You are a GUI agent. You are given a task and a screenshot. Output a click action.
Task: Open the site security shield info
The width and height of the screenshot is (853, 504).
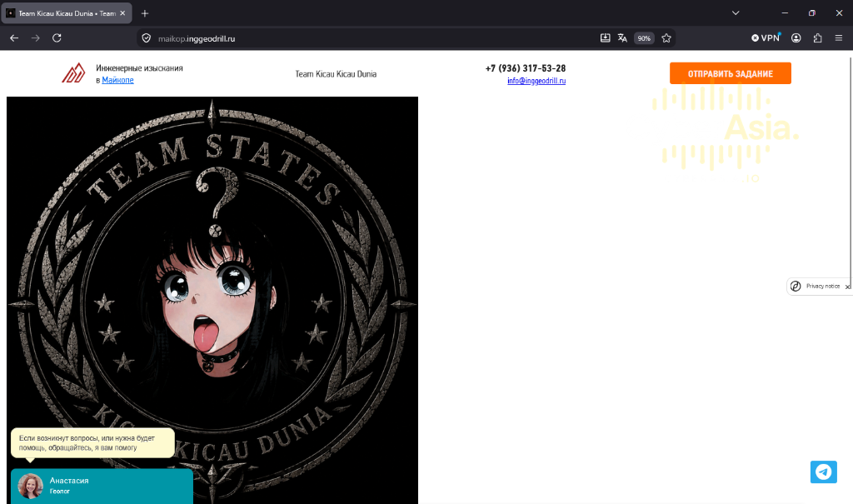pos(147,38)
